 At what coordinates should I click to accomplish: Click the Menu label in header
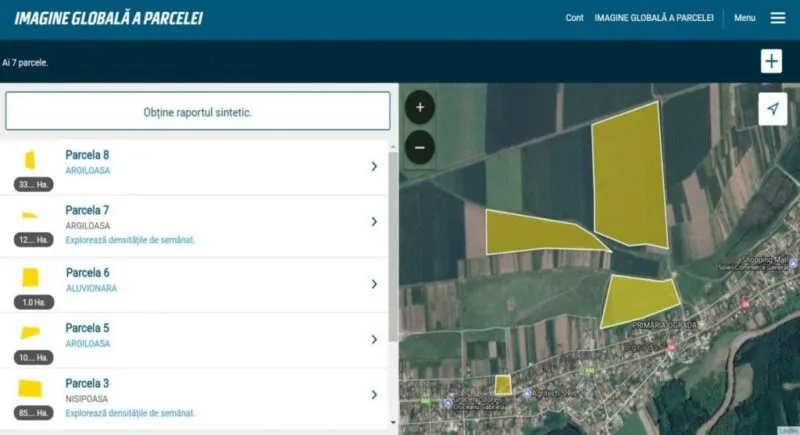coord(744,18)
